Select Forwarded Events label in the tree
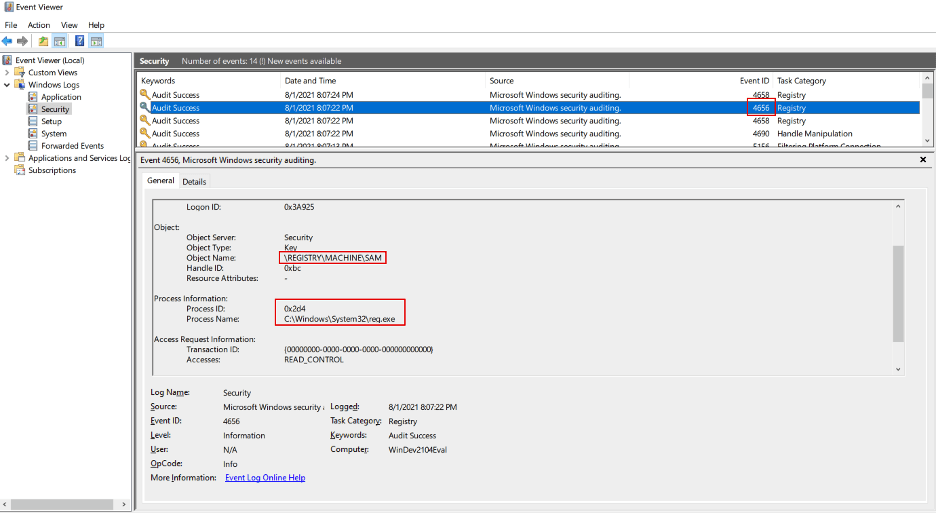 coord(72,146)
